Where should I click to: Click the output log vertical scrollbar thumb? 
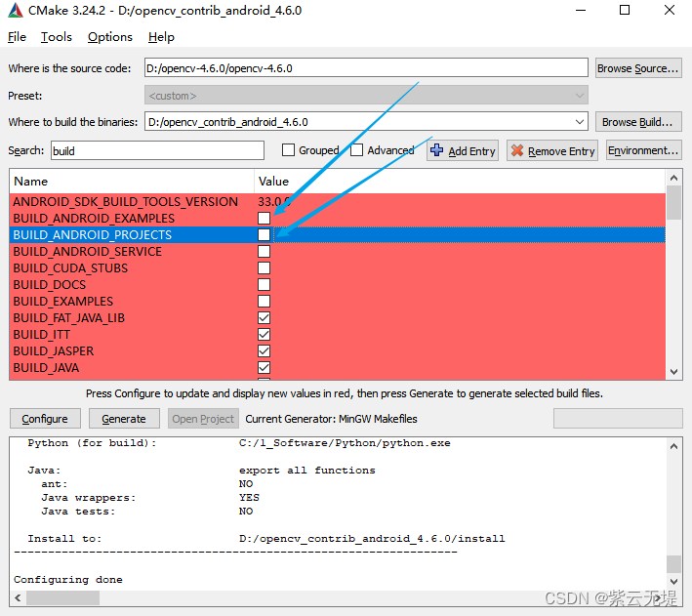(x=673, y=563)
